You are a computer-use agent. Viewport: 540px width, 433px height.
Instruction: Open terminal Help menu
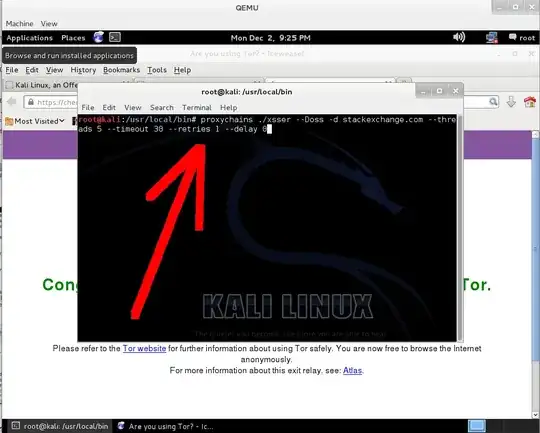pyautogui.click(x=228, y=107)
